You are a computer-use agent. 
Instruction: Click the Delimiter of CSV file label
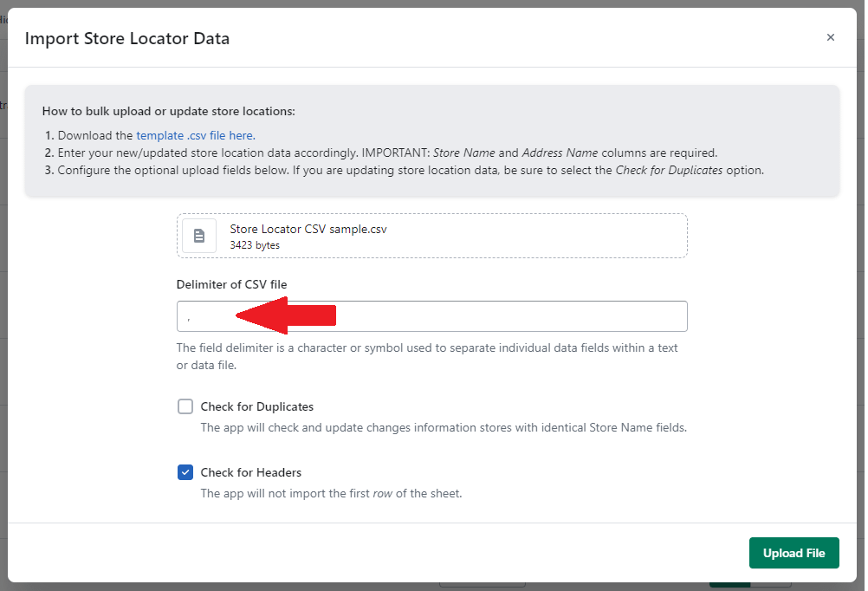(231, 284)
